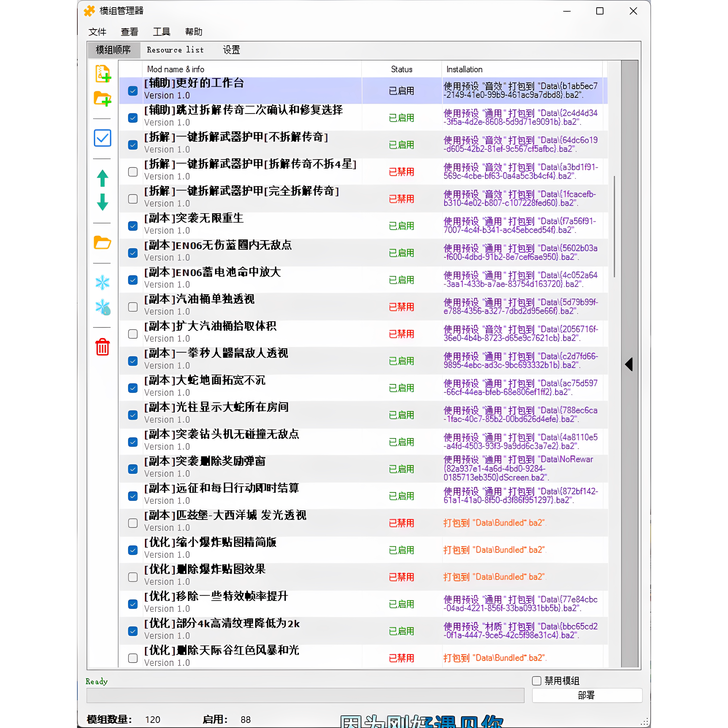
Task: Open the 文件 menu
Action: click(x=97, y=32)
